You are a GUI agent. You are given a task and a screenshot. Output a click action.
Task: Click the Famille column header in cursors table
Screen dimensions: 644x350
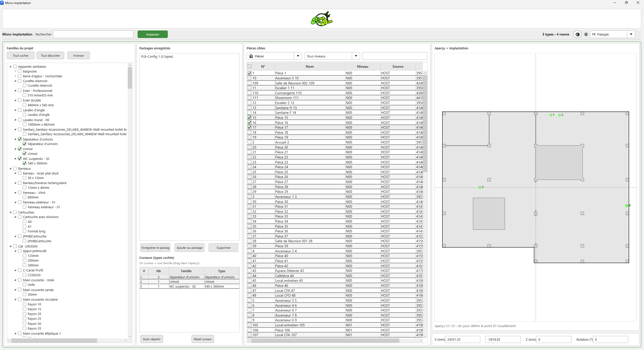[x=186, y=271]
